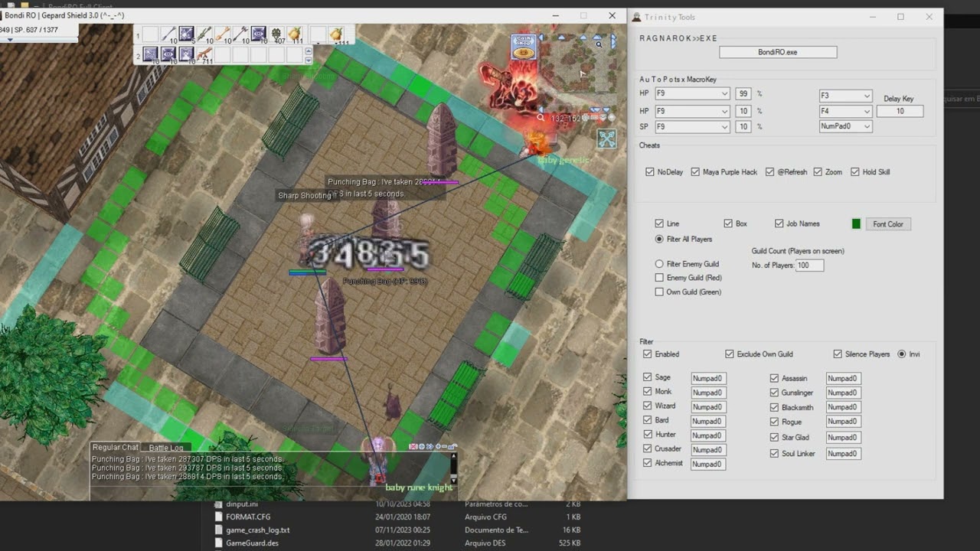Click hotbar scroll up arrow

point(309,51)
